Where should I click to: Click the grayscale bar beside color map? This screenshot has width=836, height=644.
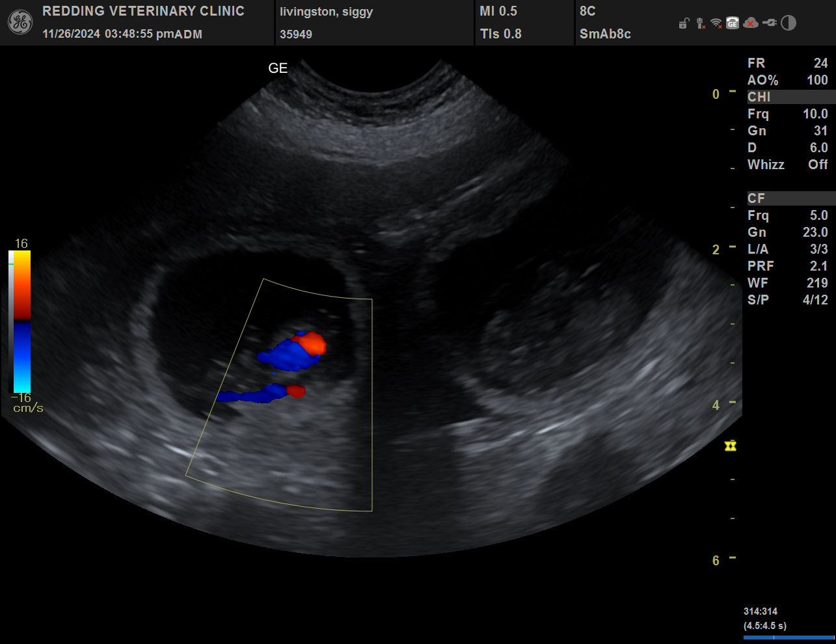(x=11, y=322)
